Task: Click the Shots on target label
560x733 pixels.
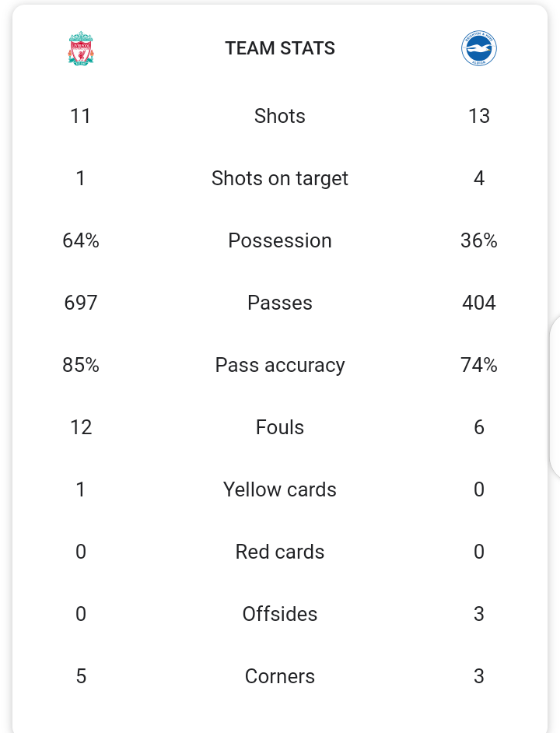Action: [x=279, y=178]
